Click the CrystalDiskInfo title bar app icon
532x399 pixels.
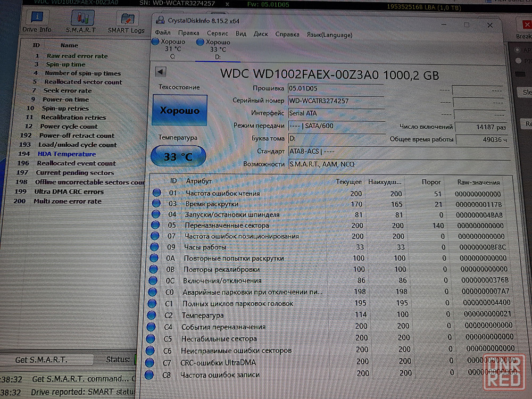pos(160,20)
